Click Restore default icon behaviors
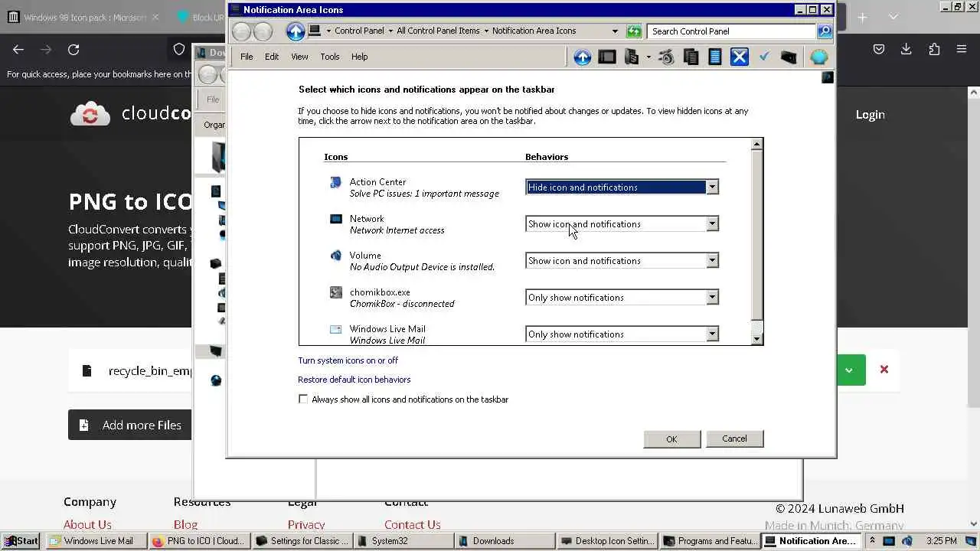980x551 pixels. coord(354,380)
